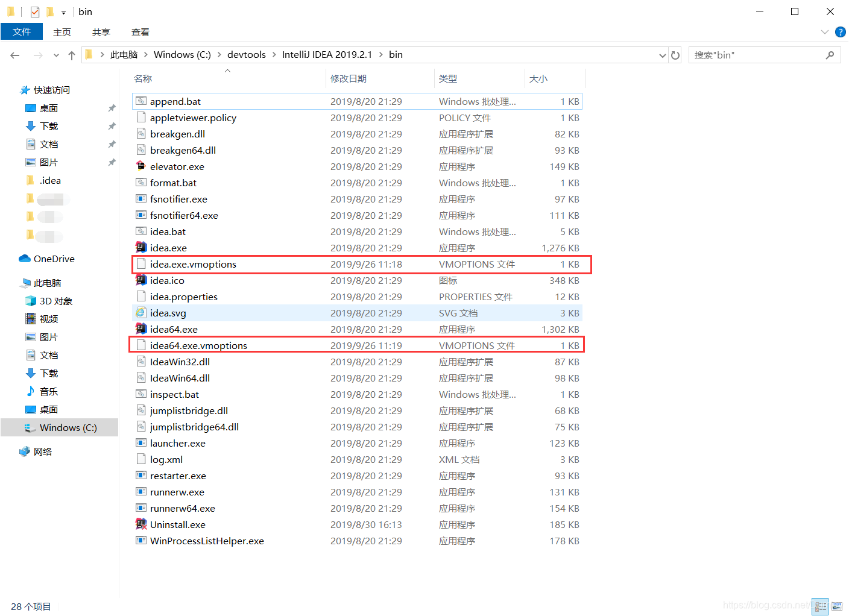Click the log.xml file icon
849x616 pixels.
[141, 459]
